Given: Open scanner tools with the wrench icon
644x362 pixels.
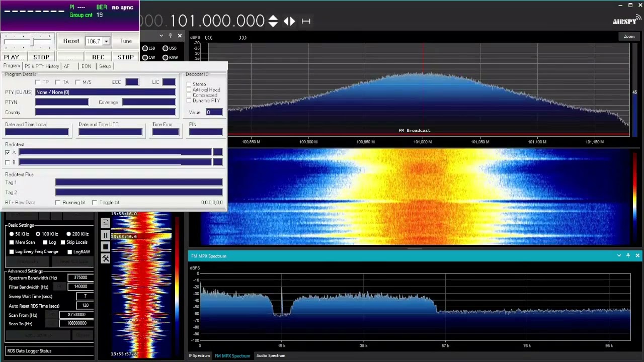Looking at the screenshot, I should click(105, 258).
